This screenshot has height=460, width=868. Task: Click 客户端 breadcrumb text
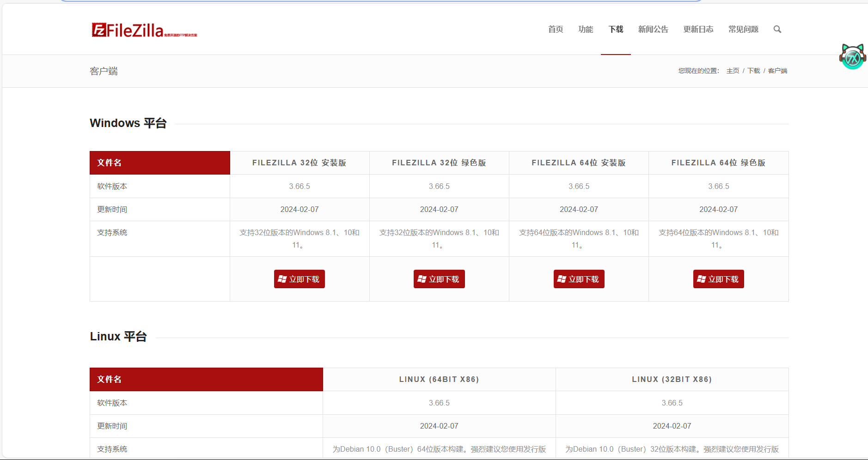(x=778, y=71)
